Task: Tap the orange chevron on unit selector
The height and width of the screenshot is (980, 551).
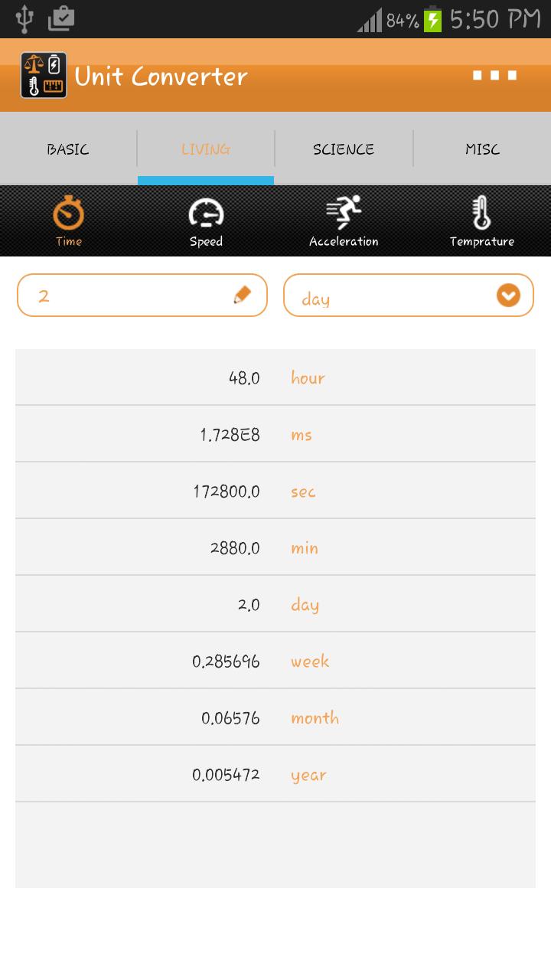Action: 507,294
